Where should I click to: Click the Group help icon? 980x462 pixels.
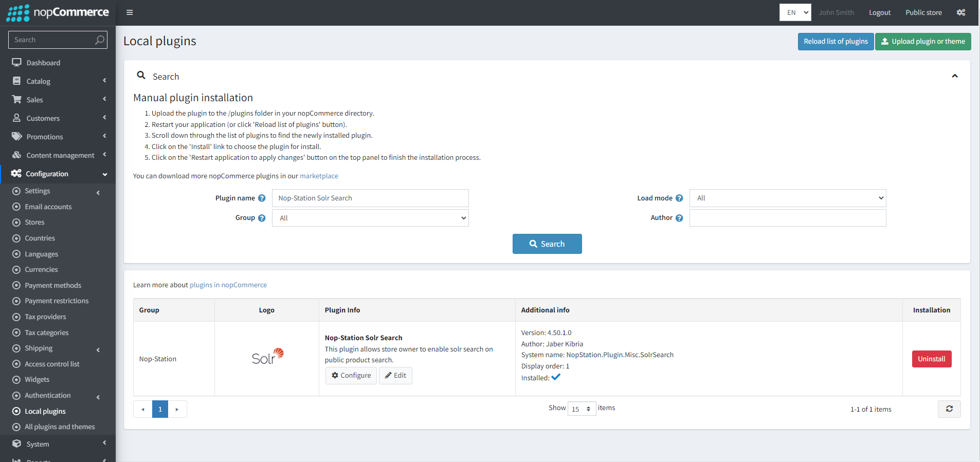pos(262,218)
